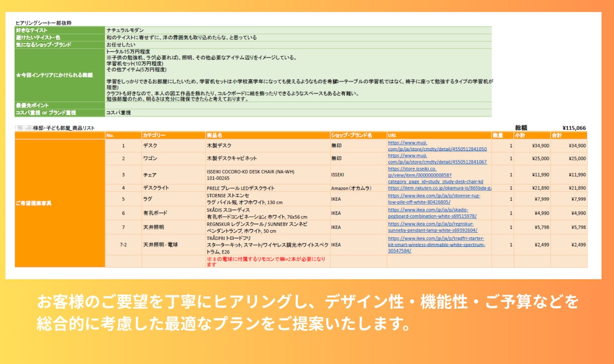The height and width of the screenshot is (364, 614).
Task: Click ¥7,999 in the 小計 column
Action: point(542,199)
